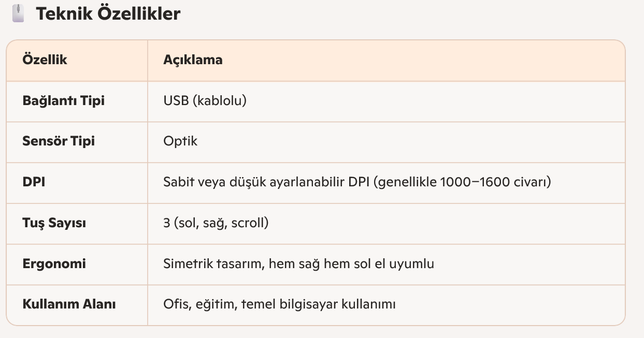644x338 pixels.
Task: Click the '3 (sol, sağ, scroll)' value
Action: pyautogui.click(x=216, y=223)
